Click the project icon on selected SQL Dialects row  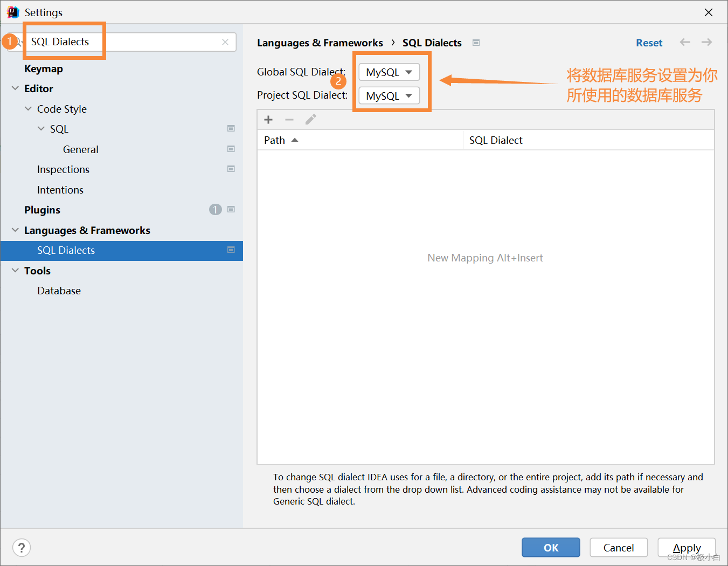click(x=231, y=250)
